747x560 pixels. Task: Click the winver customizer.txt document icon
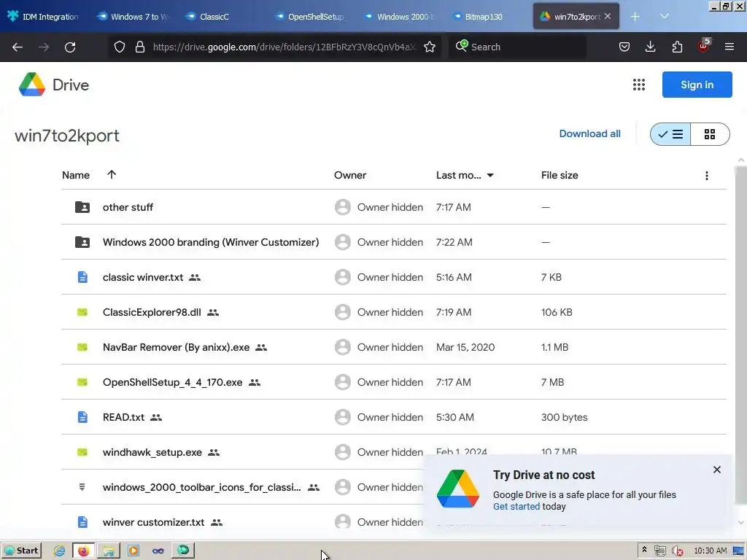(x=82, y=522)
